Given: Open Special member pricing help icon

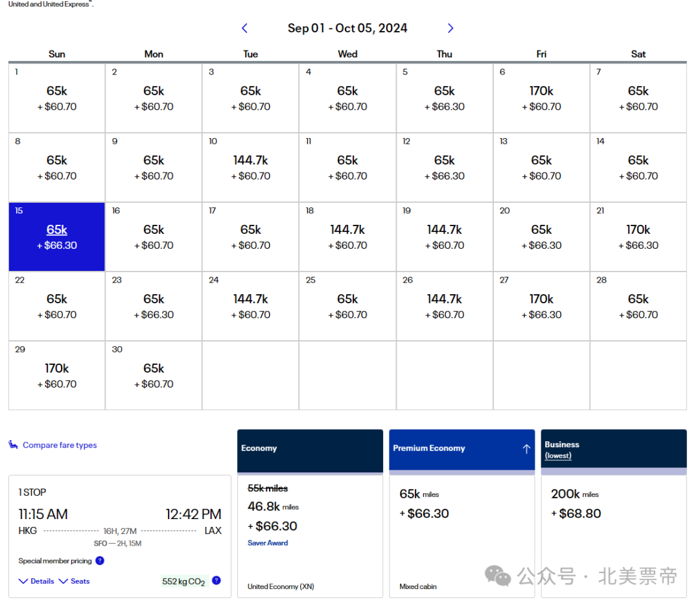Looking at the screenshot, I should [100, 561].
